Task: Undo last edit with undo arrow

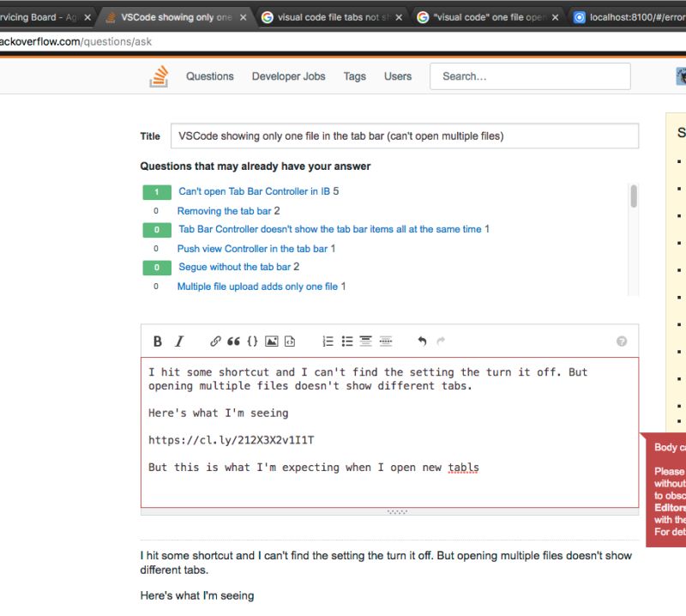Action: pyautogui.click(x=422, y=341)
